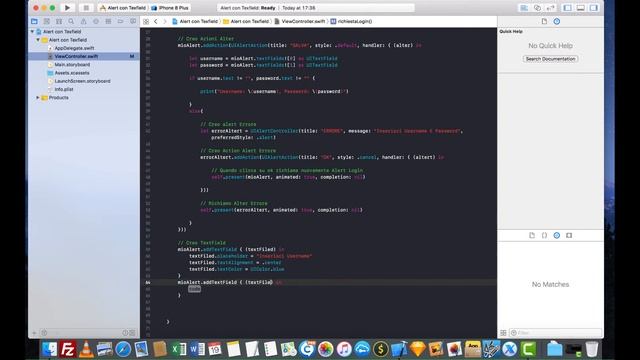640x360 pixels.
Task: Open Finder from the Dock
Action: point(49,349)
